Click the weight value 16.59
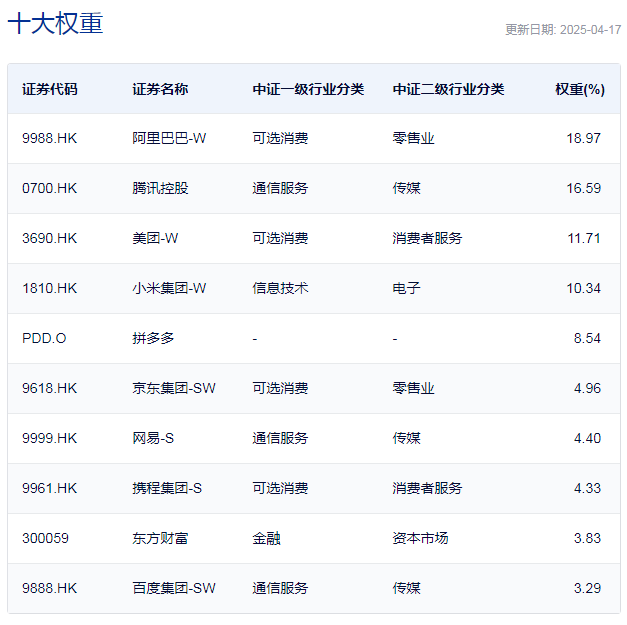 (583, 188)
